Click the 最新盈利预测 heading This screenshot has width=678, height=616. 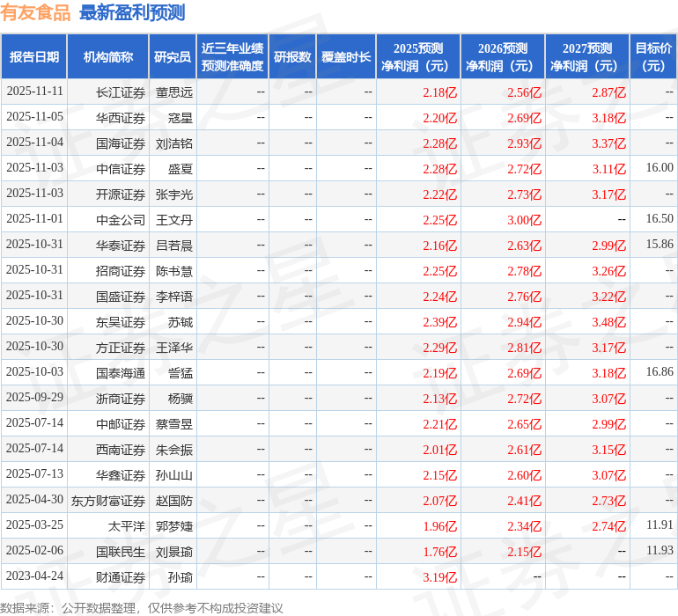click(x=132, y=12)
